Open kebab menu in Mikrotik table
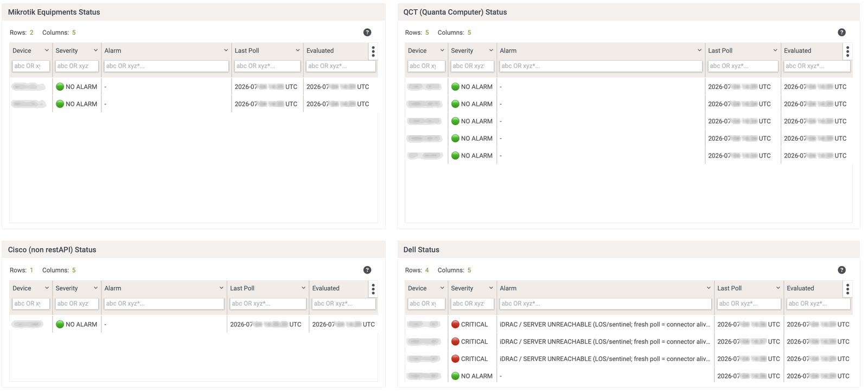Screen dimensions: 868x392 pyautogui.click(x=373, y=51)
